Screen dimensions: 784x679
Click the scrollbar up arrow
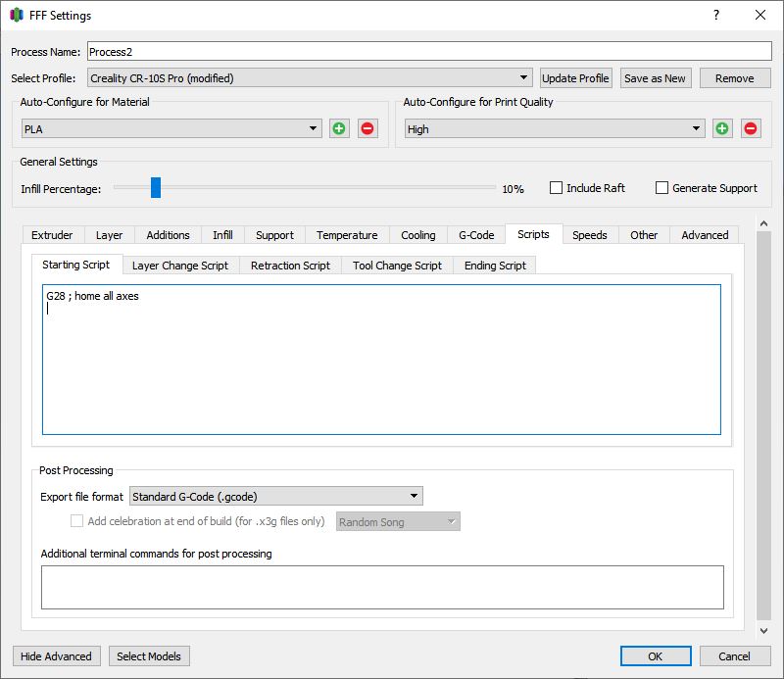click(x=763, y=223)
